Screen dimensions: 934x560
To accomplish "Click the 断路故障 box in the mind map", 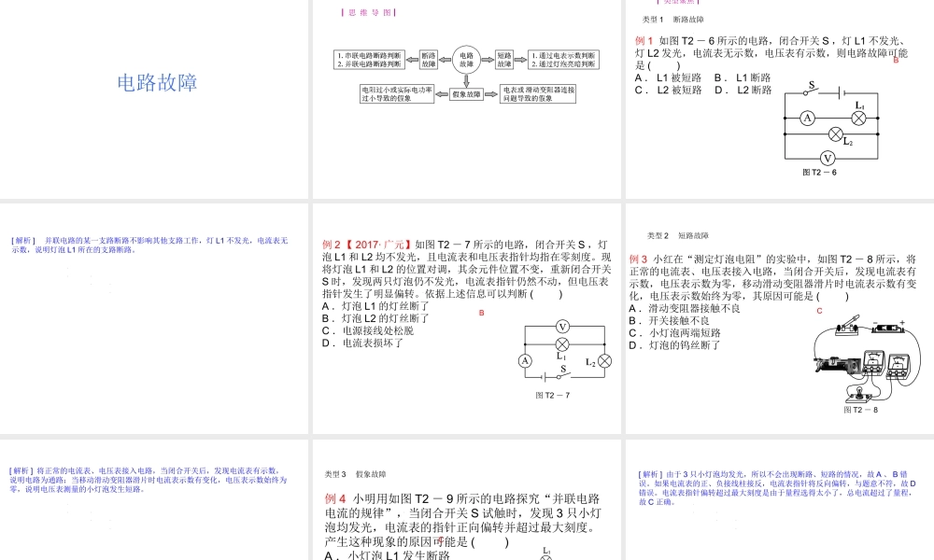I will (x=429, y=60).
